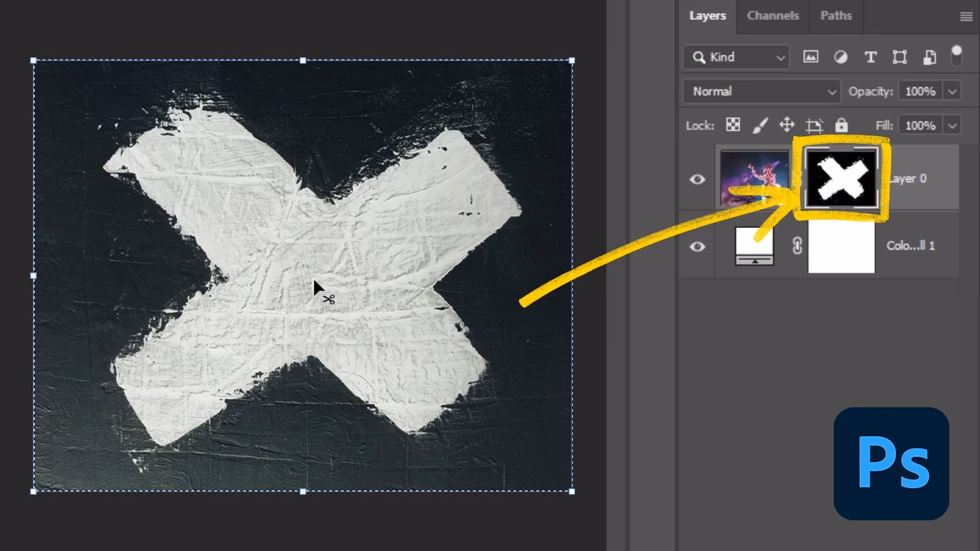Click the Layer 0 mask thumbnail
This screenshot has width=980, height=551.
[841, 178]
